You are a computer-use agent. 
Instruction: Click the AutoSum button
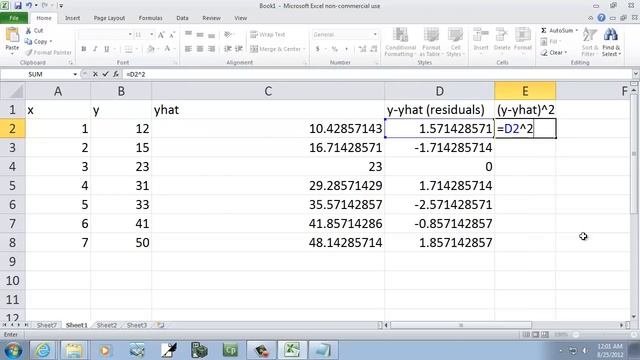(x=557, y=31)
